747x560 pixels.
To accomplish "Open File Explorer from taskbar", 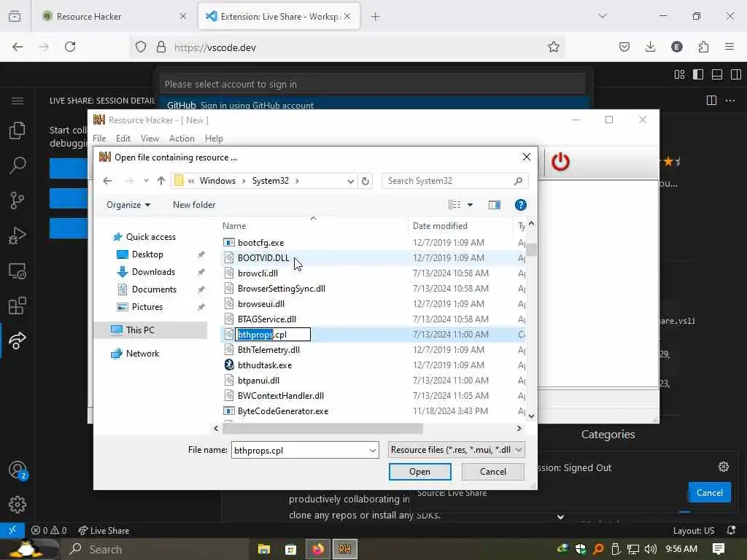I will point(264,549).
